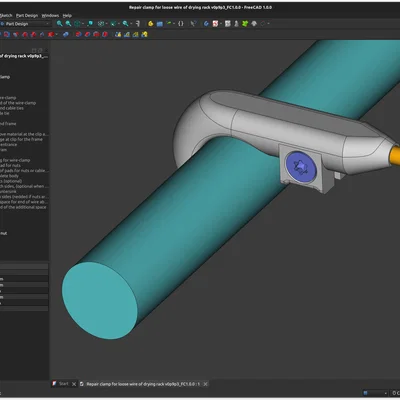Select the 'ove material at the clip' tree item
Image resolution: width=400 pixels, height=400 pixels.
pos(24,134)
